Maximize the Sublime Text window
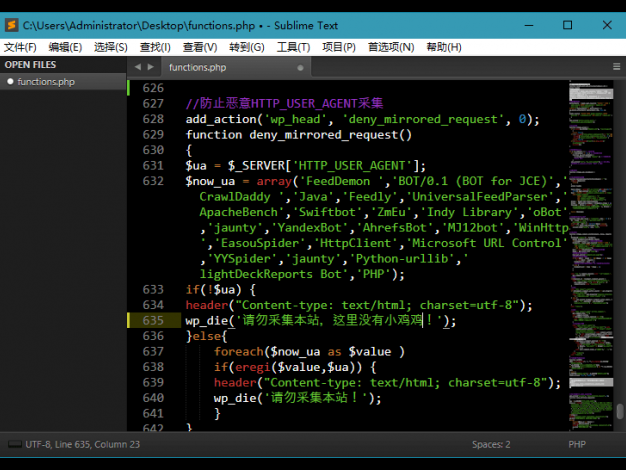The image size is (626, 470). (x=567, y=25)
